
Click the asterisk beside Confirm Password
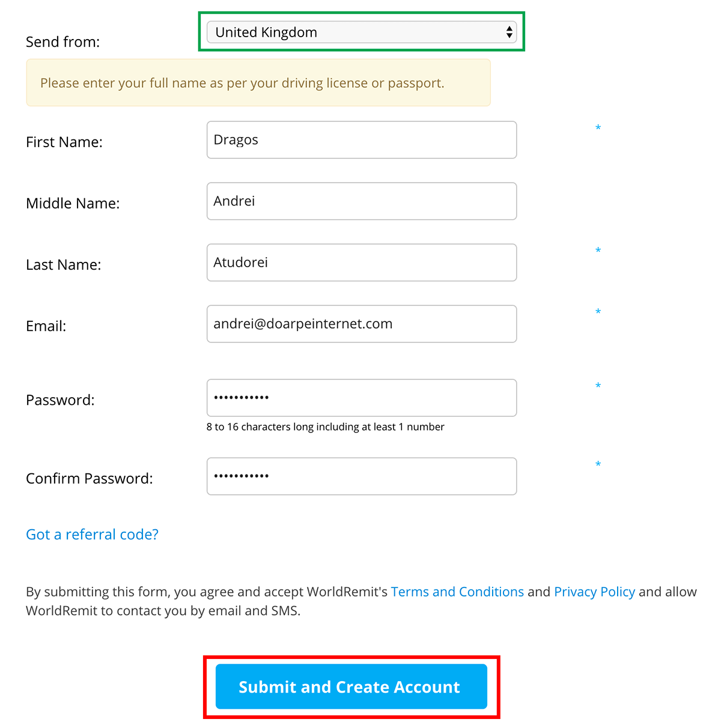tap(598, 464)
